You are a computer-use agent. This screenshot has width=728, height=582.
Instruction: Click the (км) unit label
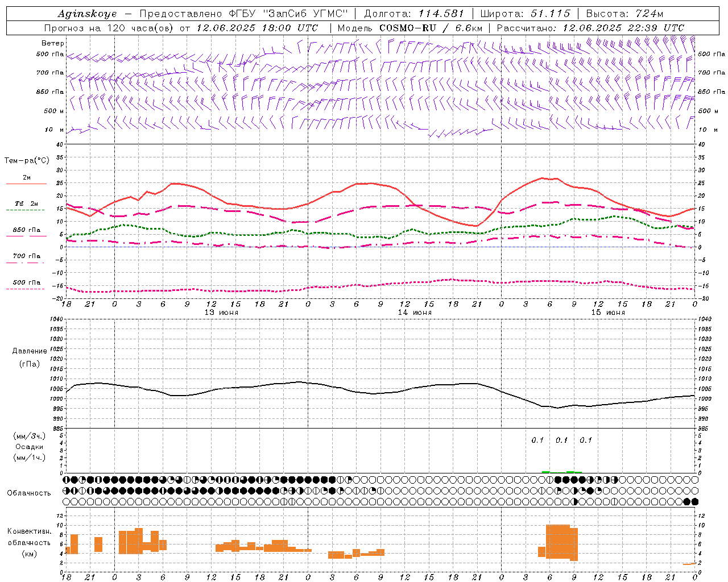[x=30, y=554]
